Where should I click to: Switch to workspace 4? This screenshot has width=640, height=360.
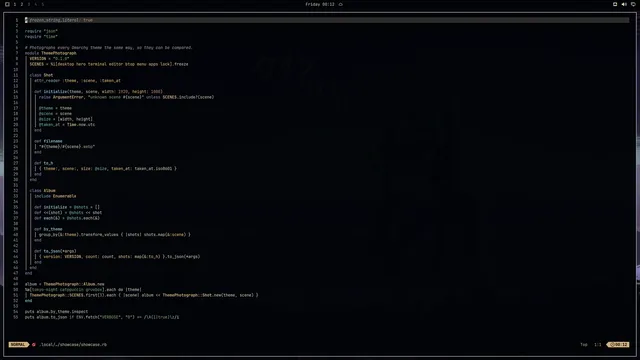tap(36, 4)
